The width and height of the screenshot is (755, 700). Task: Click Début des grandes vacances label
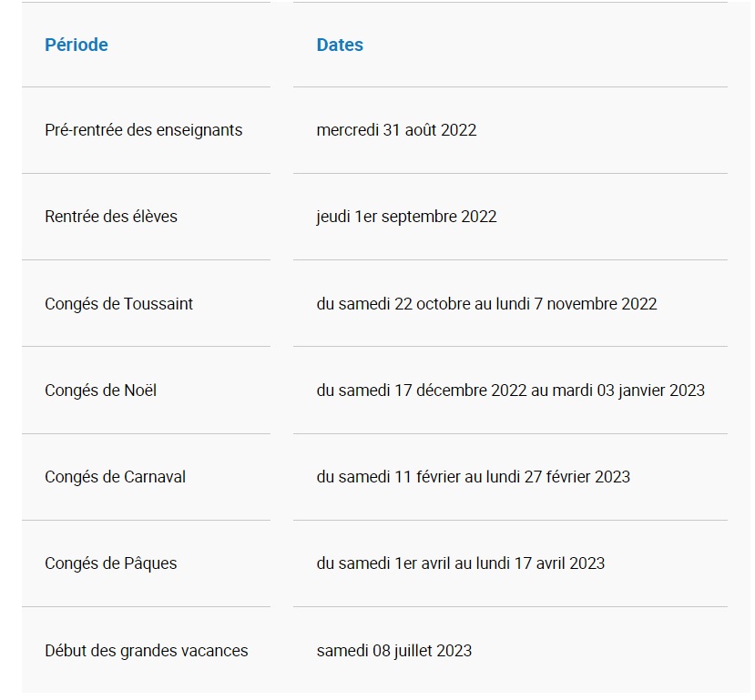(x=147, y=651)
